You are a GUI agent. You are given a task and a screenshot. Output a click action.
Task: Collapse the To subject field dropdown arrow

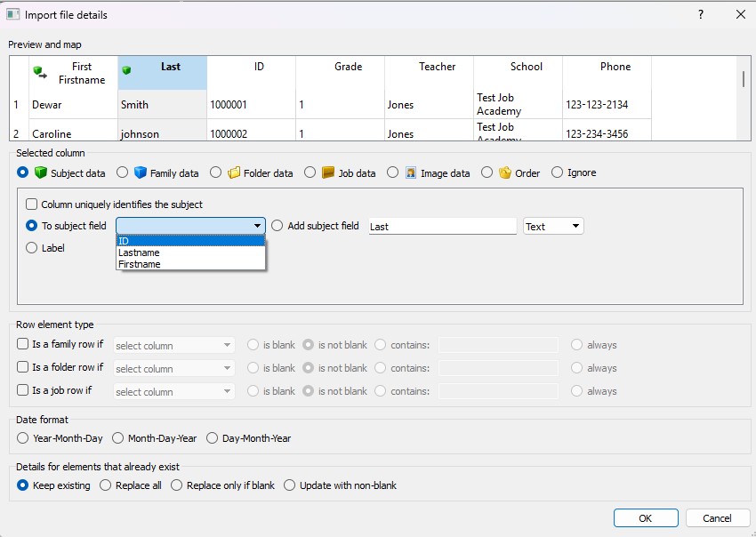(x=258, y=227)
